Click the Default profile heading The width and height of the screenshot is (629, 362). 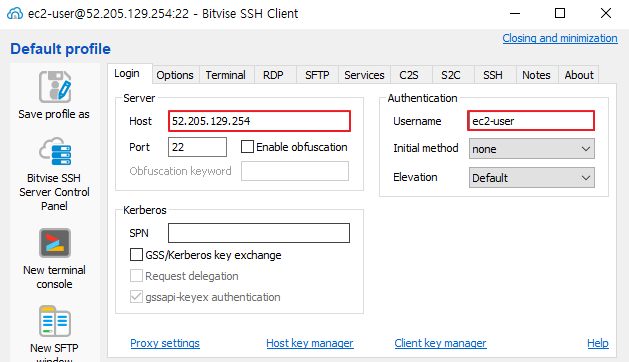60,49
